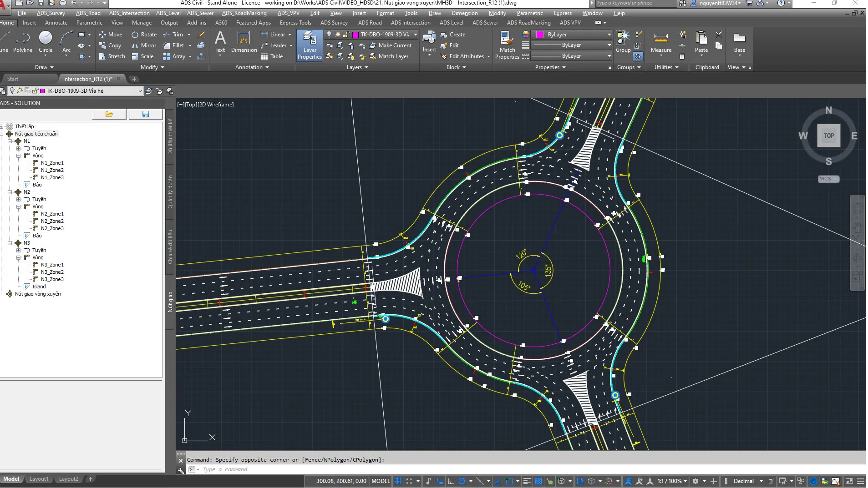868x488 pixels.
Task: Toggle ortho mode in status bar
Action: [451, 481]
